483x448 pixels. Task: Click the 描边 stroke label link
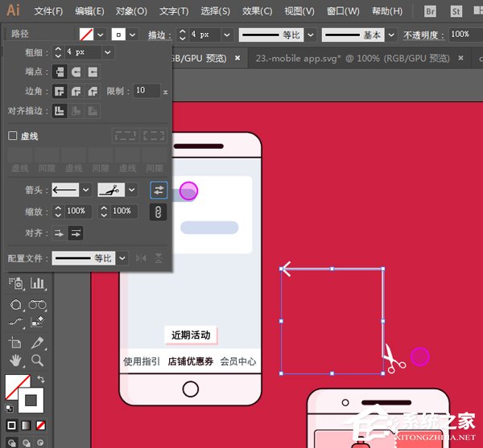click(x=158, y=35)
